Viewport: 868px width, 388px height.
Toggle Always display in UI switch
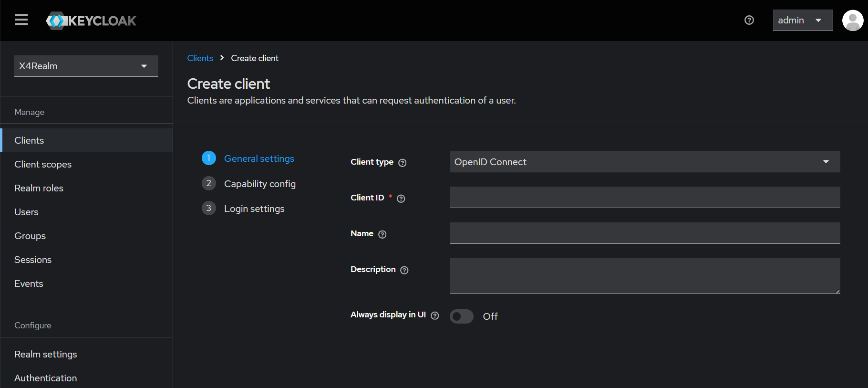461,316
